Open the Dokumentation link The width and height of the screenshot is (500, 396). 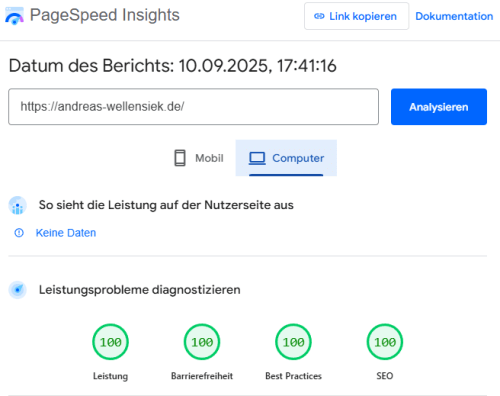[x=454, y=16]
